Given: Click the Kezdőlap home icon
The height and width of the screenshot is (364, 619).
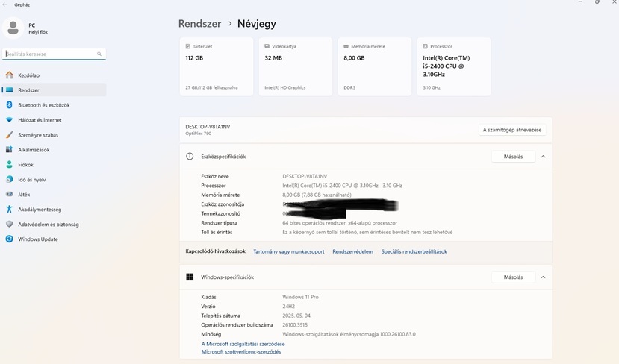Looking at the screenshot, I should coord(10,75).
